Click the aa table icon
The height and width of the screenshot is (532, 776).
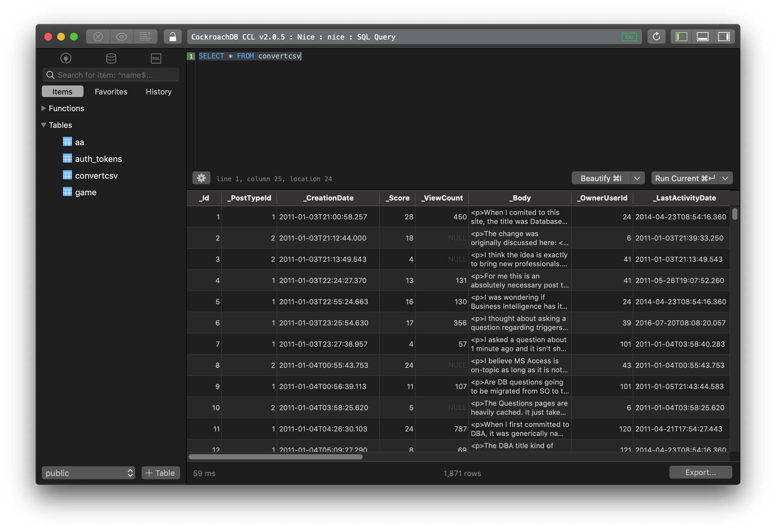coord(67,142)
